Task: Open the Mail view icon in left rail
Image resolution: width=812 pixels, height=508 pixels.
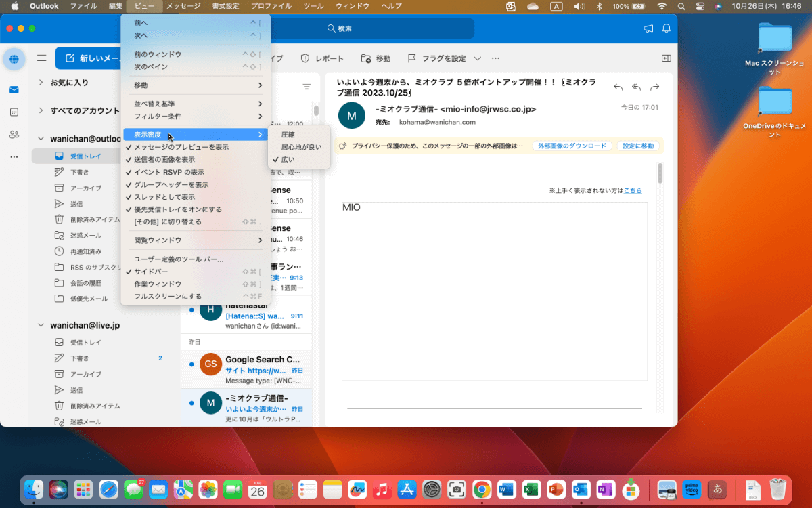Action: (x=14, y=90)
